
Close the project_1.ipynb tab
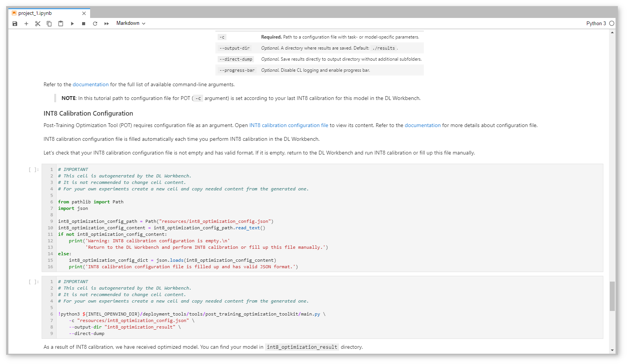[84, 13]
